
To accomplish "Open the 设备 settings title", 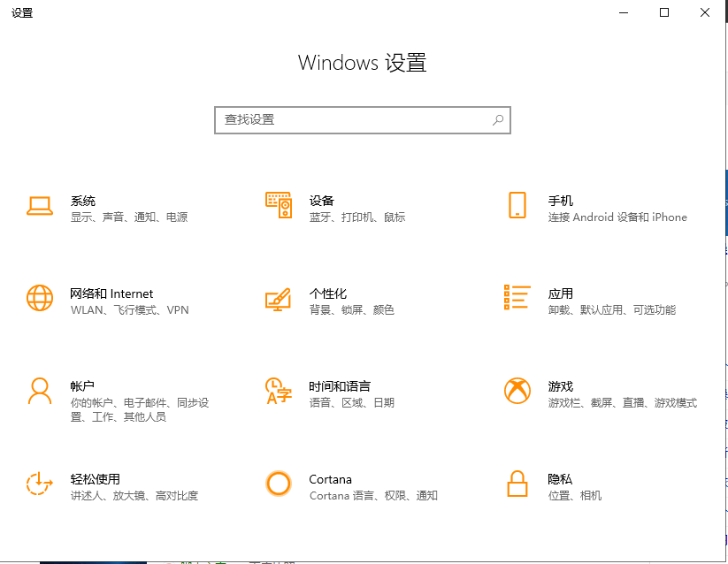I will coord(322,201).
